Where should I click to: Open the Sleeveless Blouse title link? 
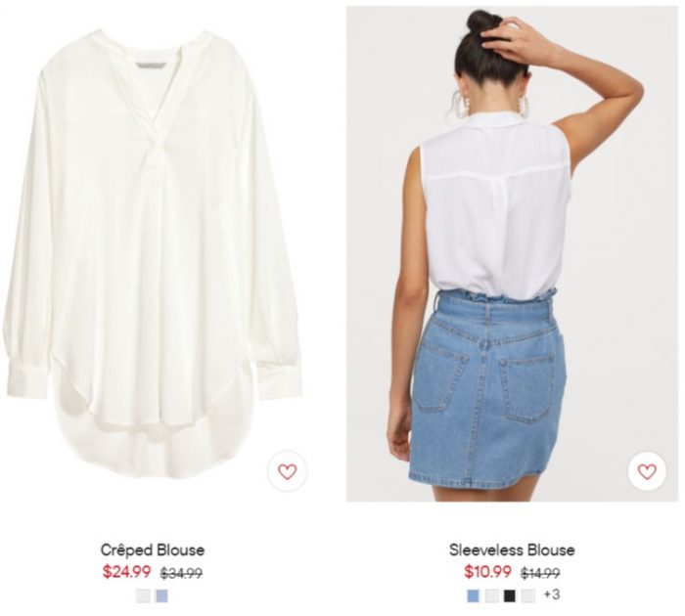coord(512,550)
